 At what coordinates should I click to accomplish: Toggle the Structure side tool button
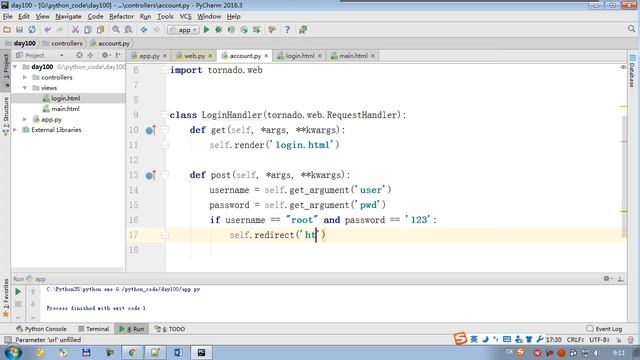[x=6, y=116]
